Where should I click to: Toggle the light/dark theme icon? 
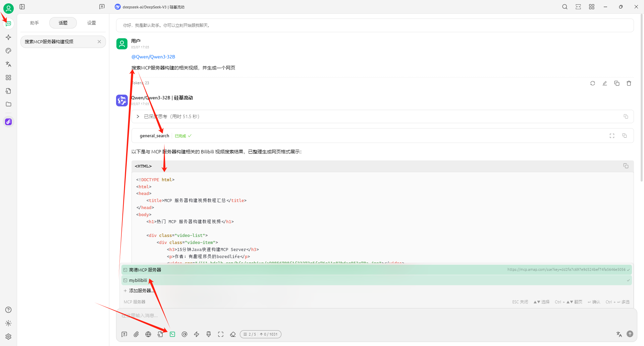pyautogui.click(x=8, y=323)
